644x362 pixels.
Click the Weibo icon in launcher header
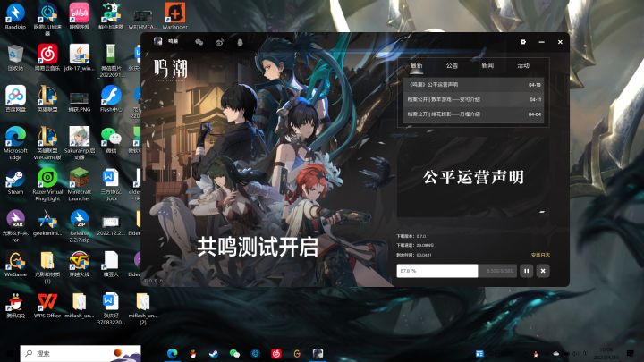click(x=219, y=42)
